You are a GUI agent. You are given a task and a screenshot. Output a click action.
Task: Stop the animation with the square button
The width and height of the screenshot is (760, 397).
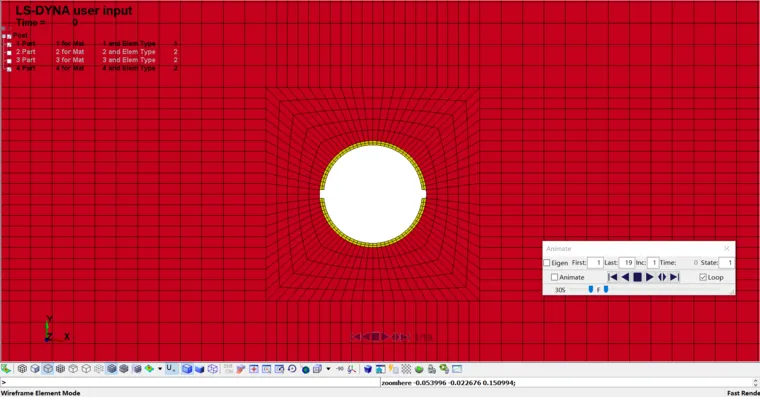coord(637,277)
